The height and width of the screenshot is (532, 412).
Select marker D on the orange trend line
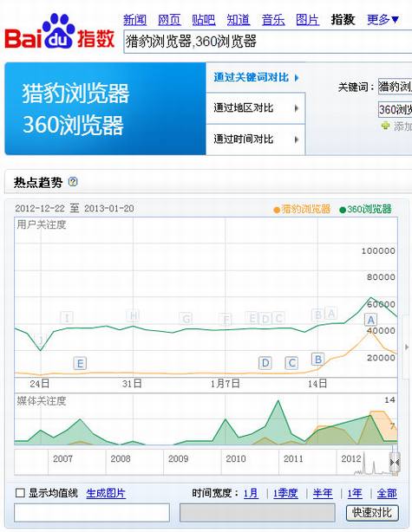pos(265,363)
